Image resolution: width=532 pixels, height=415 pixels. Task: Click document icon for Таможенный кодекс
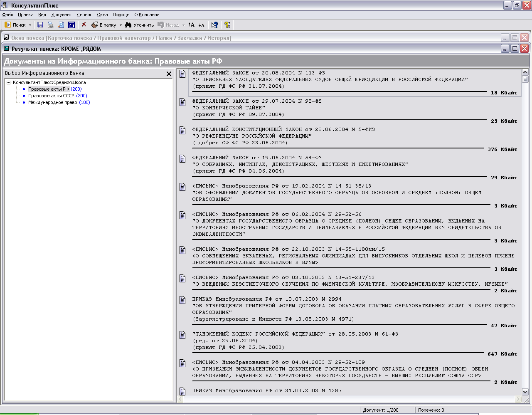(182, 335)
